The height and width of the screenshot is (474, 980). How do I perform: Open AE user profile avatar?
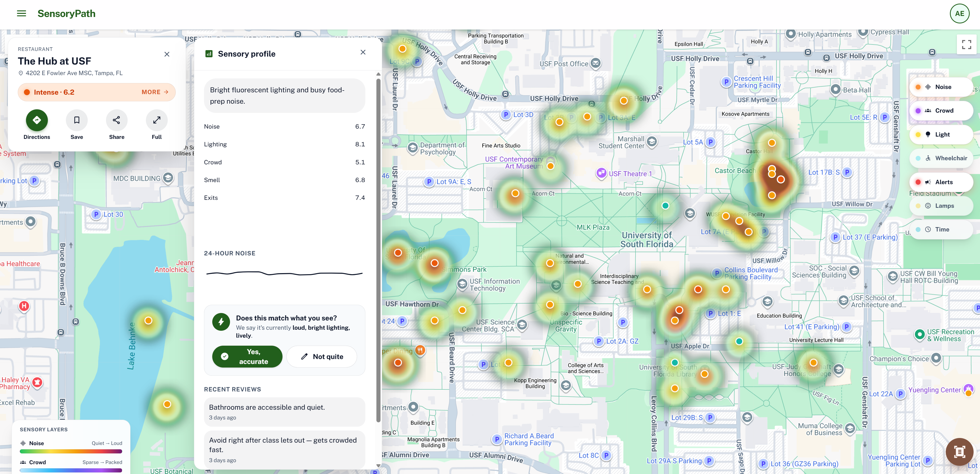pyautogui.click(x=959, y=14)
